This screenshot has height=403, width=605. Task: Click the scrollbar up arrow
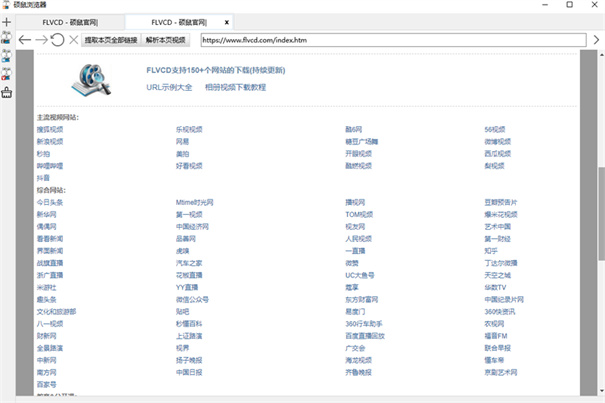(602, 55)
